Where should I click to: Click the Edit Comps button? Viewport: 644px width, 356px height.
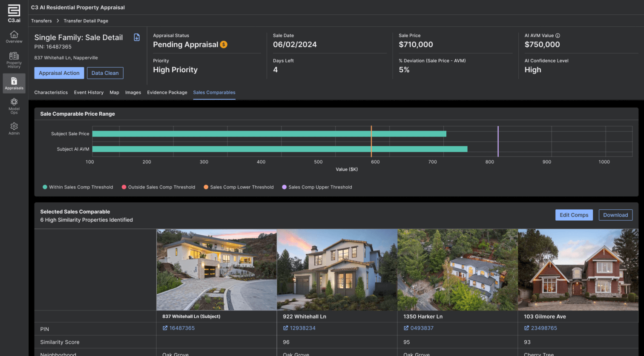[x=574, y=215]
